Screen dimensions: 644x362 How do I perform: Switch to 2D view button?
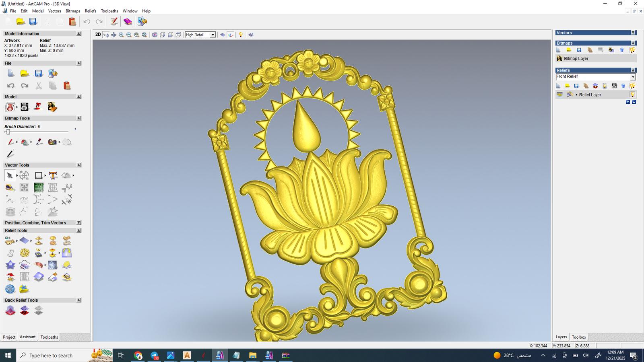click(98, 35)
